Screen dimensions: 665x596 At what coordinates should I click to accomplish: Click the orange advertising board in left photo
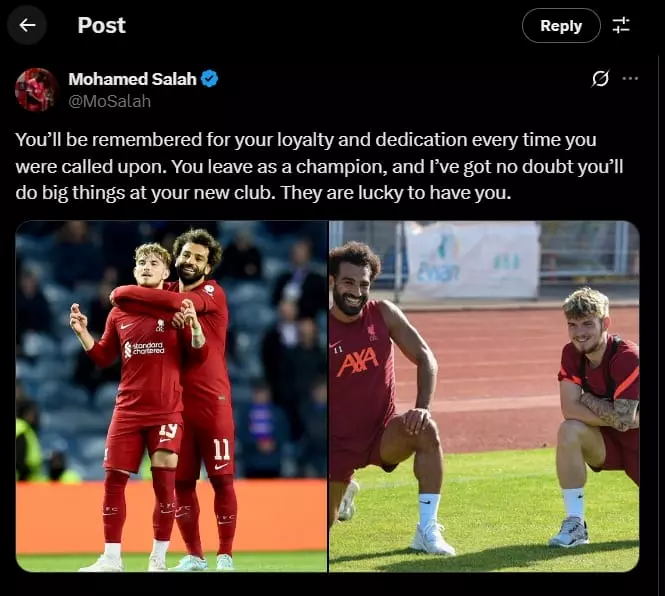coord(171,517)
